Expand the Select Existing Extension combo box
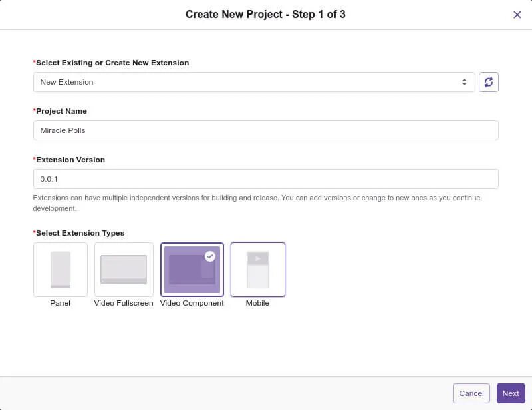The width and height of the screenshot is (532, 410). pos(253,82)
